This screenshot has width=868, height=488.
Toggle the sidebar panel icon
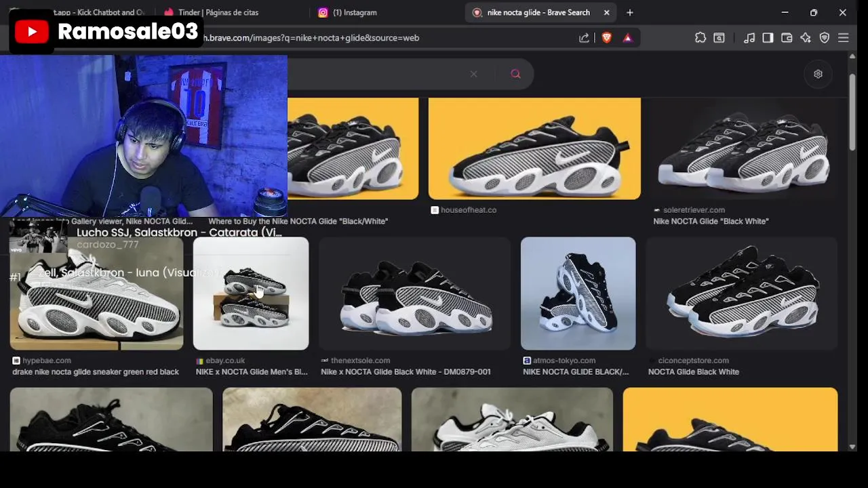pyautogui.click(x=768, y=38)
